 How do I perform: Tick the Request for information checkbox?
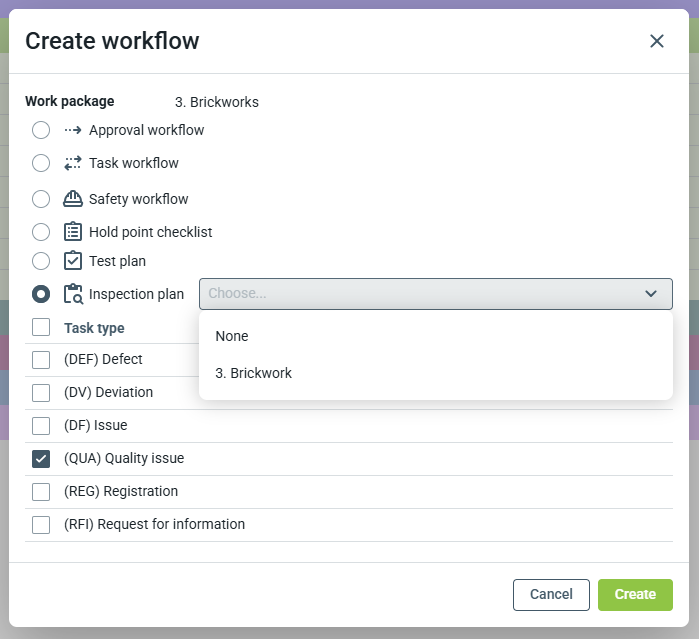click(x=41, y=525)
